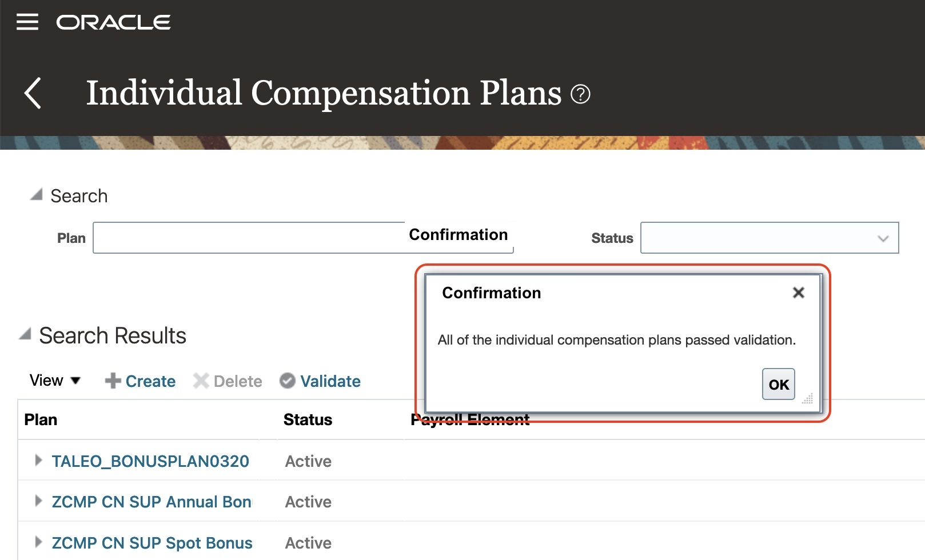
Task: Open help icon beside page title
Action: coord(580,94)
